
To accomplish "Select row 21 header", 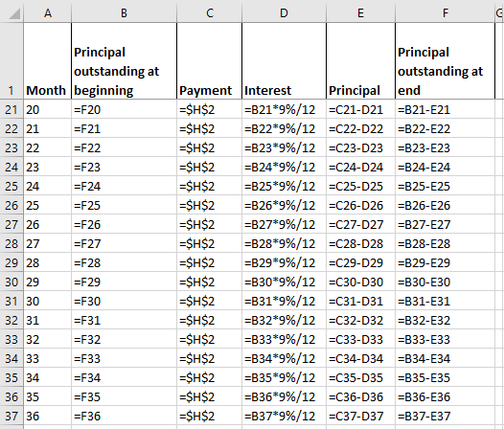I will point(11,109).
